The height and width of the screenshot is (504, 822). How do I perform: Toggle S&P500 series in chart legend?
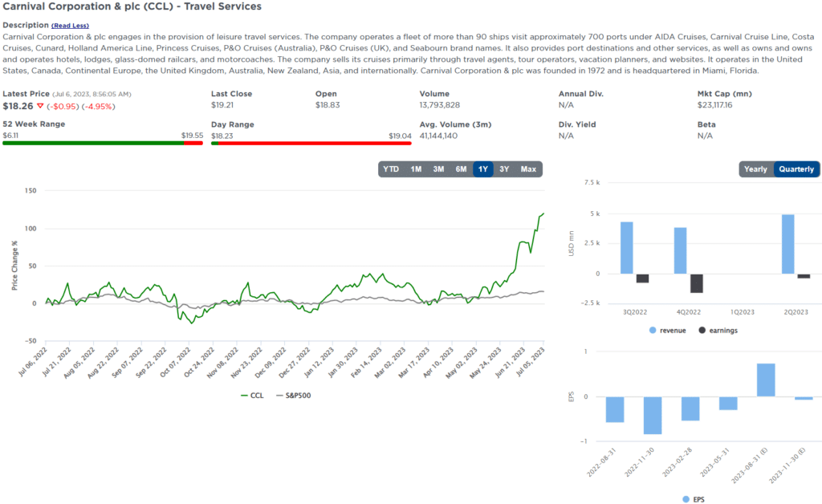[x=293, y=396]
